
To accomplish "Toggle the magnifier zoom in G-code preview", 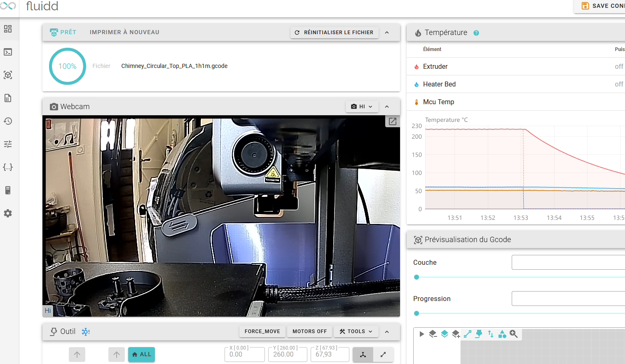I will point(513,334).
